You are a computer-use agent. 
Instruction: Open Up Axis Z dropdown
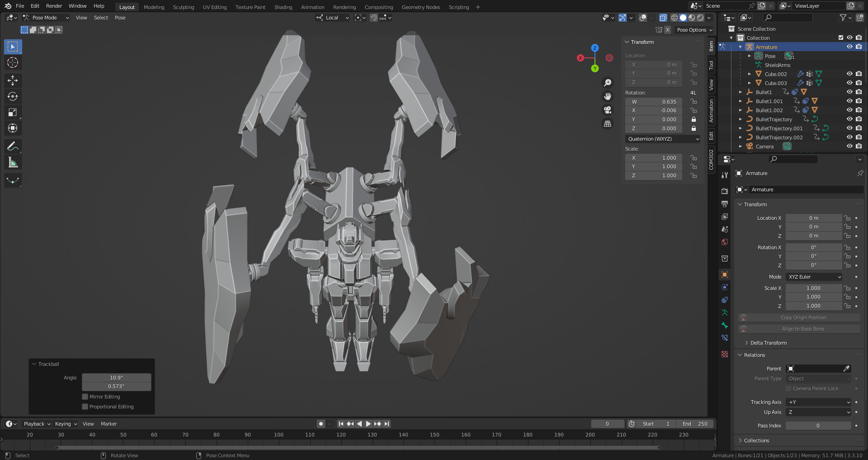point(819,412)
